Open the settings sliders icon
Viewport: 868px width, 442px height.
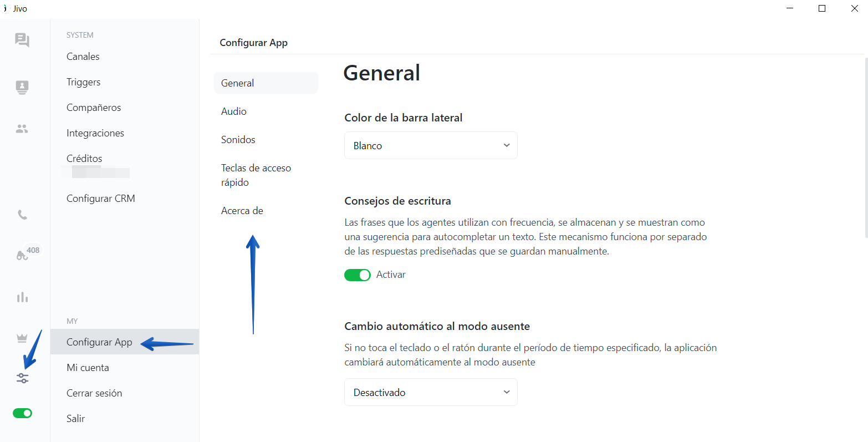[x=22, y=378]
